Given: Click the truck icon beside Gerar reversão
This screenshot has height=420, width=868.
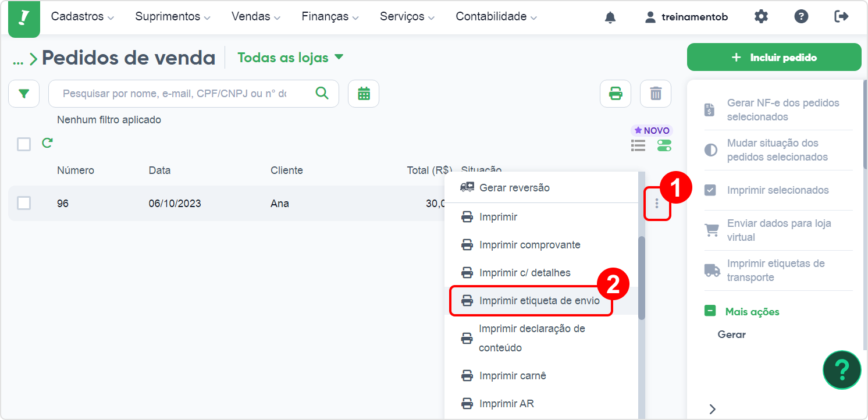Looking at the screenshot, I should click(467, 187).
